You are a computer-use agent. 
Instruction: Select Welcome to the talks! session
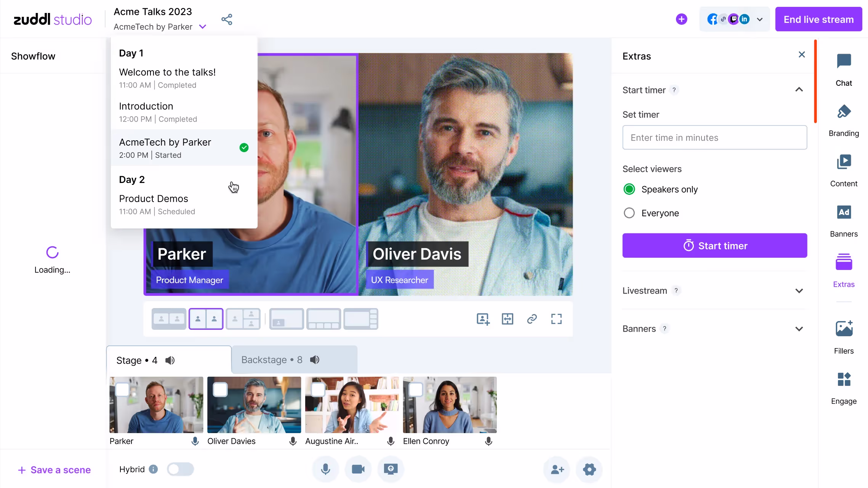(184, 78)
